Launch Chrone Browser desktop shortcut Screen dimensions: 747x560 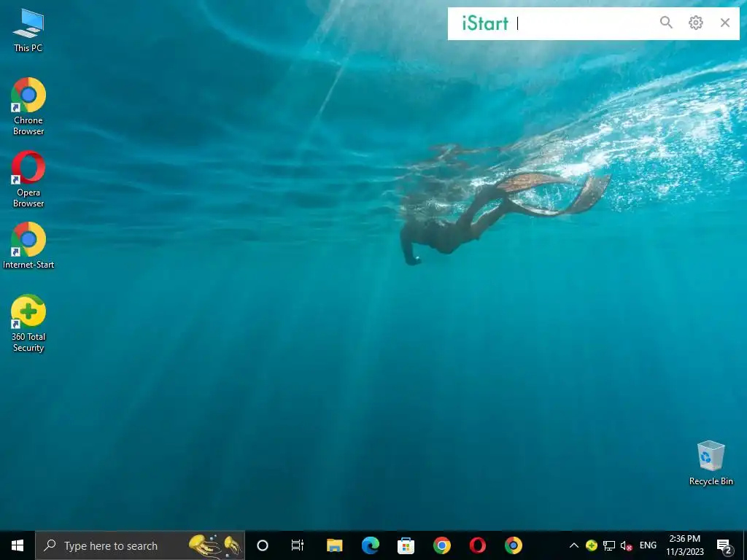coord(28,106)
